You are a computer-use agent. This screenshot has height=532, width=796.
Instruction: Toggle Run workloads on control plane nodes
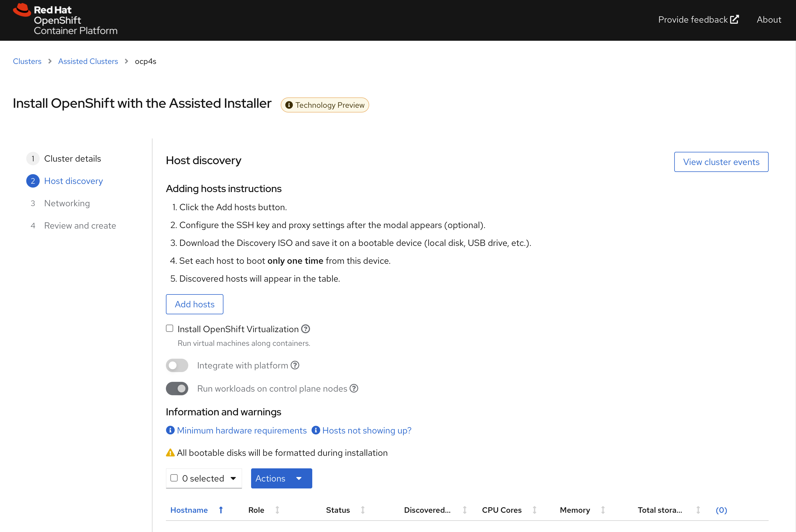177,389
